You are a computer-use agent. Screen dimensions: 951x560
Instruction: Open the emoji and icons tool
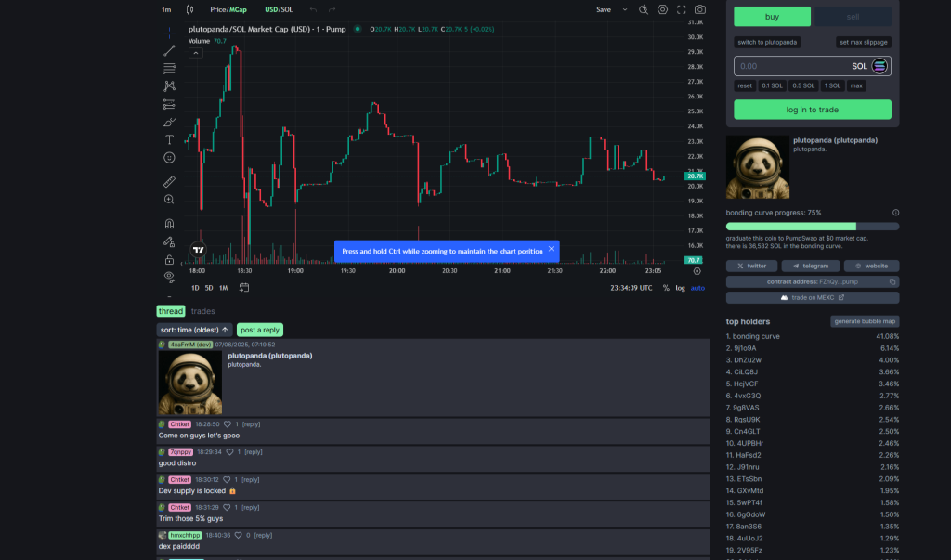click(169, 158)
